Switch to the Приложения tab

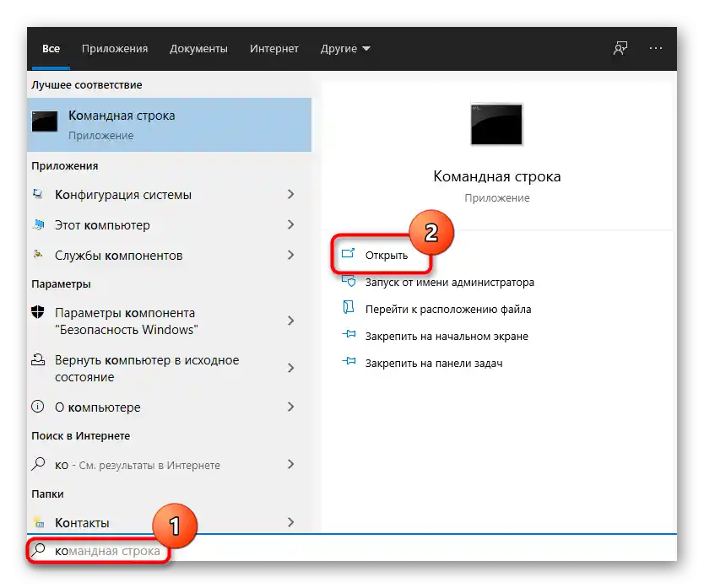[x=114, y=48]
